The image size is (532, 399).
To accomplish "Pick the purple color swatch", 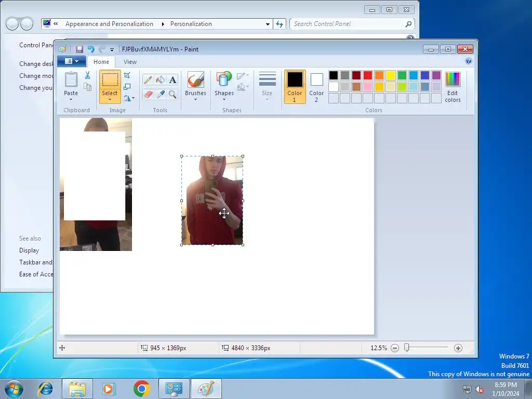I will pos(436,75).
